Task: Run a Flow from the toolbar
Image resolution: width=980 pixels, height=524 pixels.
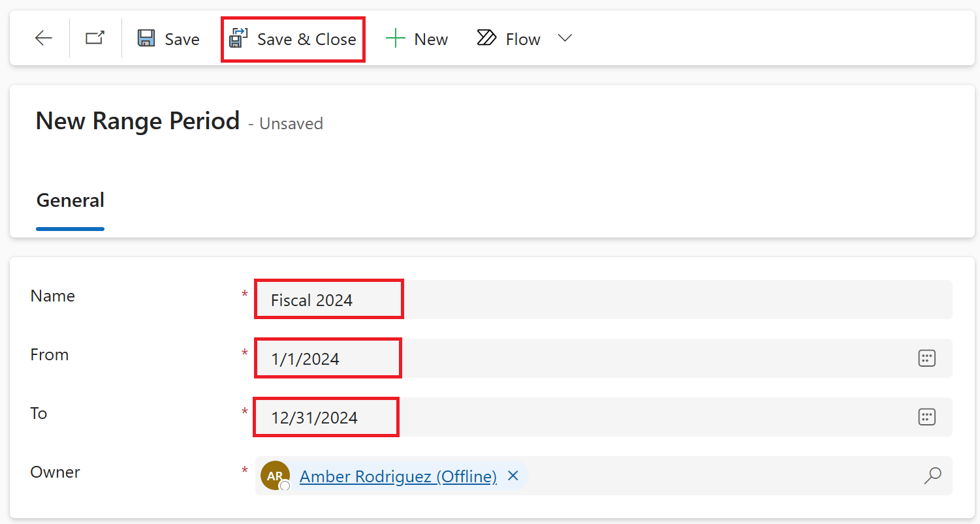Action: point(509,39)
